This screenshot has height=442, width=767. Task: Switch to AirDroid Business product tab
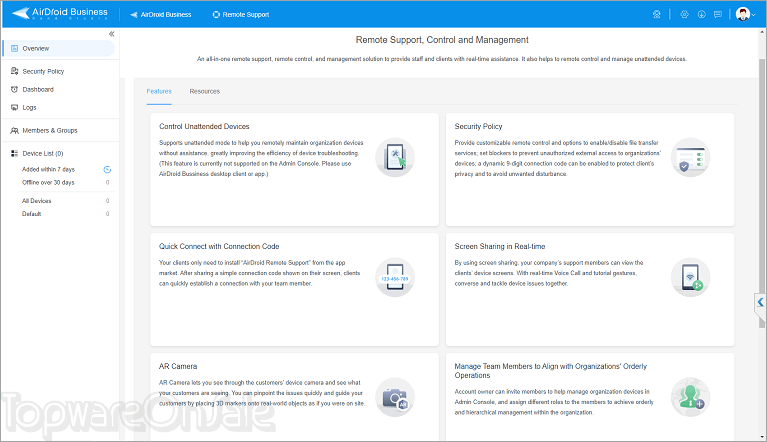[160, 15]
